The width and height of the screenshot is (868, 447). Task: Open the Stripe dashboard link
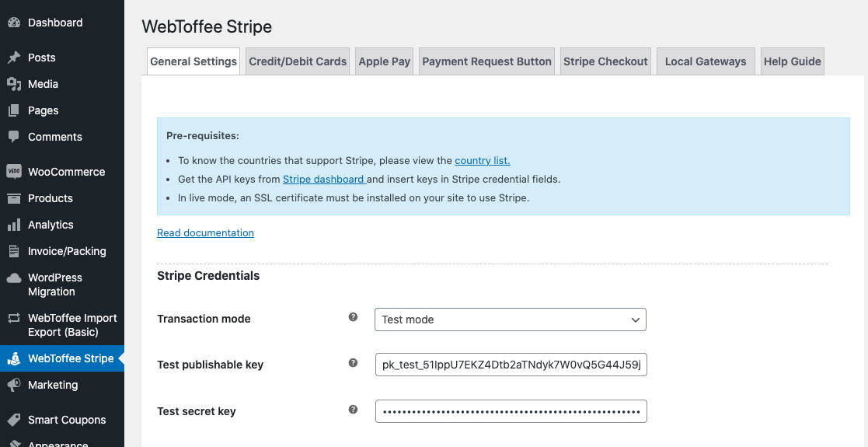point(324,180)
